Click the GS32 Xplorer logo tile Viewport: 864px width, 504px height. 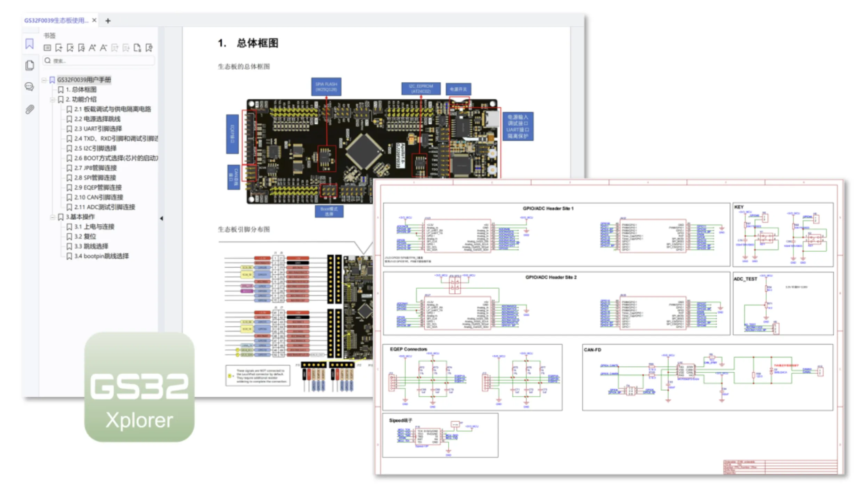[x=139, y=387]
